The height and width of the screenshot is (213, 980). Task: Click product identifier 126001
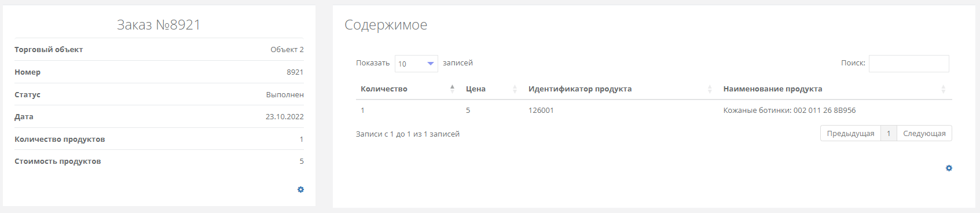(x=541, y=111)
